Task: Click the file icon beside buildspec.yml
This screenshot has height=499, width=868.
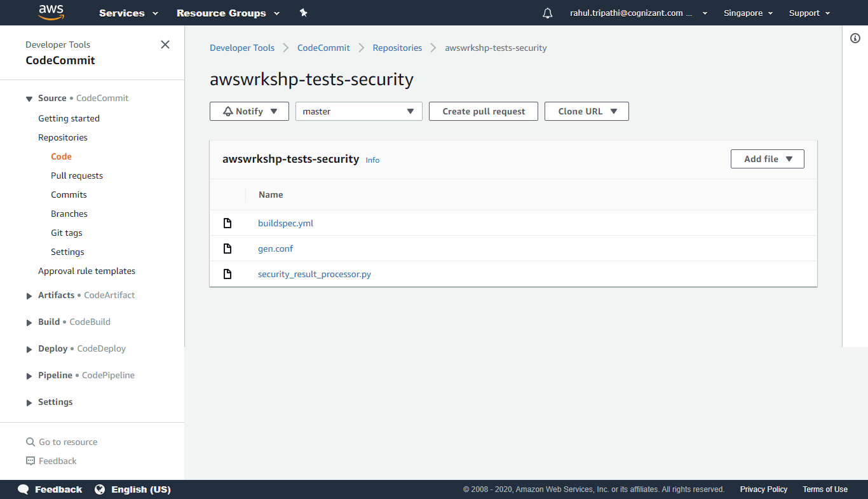Action: (x=227, y=223)
